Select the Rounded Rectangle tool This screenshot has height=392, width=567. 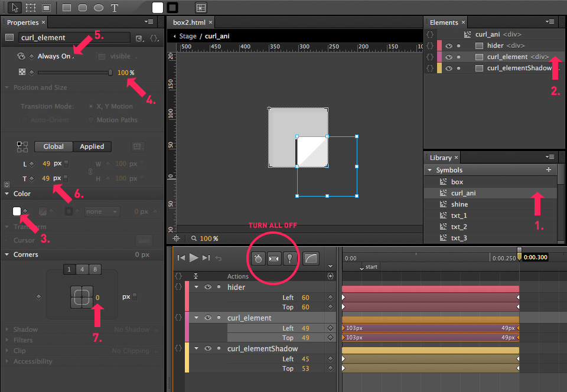[x=83, y=8]
